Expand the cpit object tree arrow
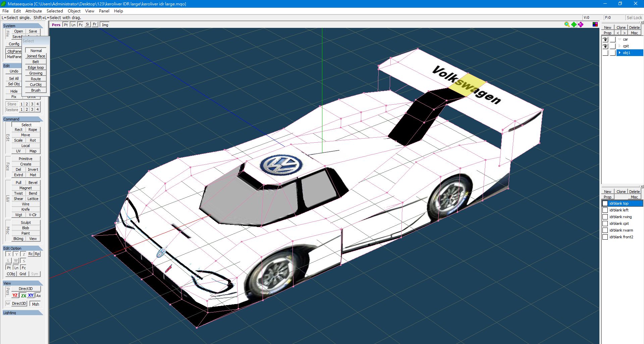The width and height of the screenshot is (644, 344). 620,46
